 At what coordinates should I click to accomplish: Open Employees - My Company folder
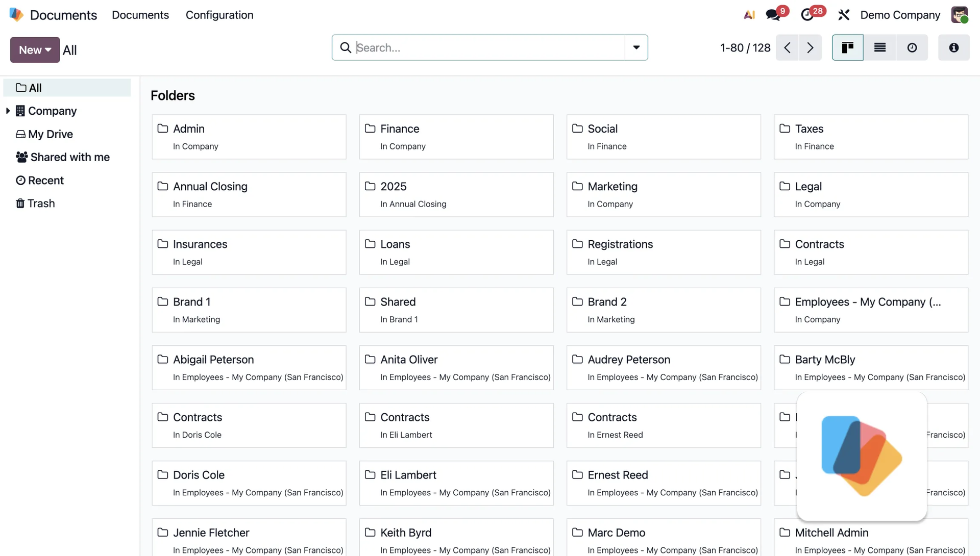[871, 310]
